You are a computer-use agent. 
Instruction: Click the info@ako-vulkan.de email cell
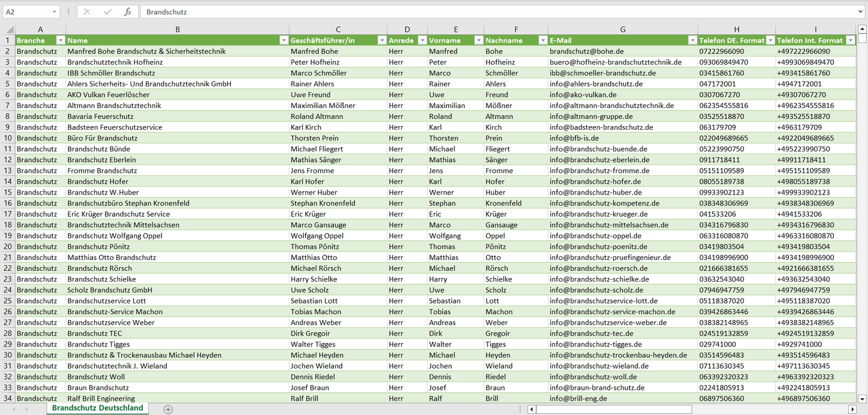coord(583,94)
